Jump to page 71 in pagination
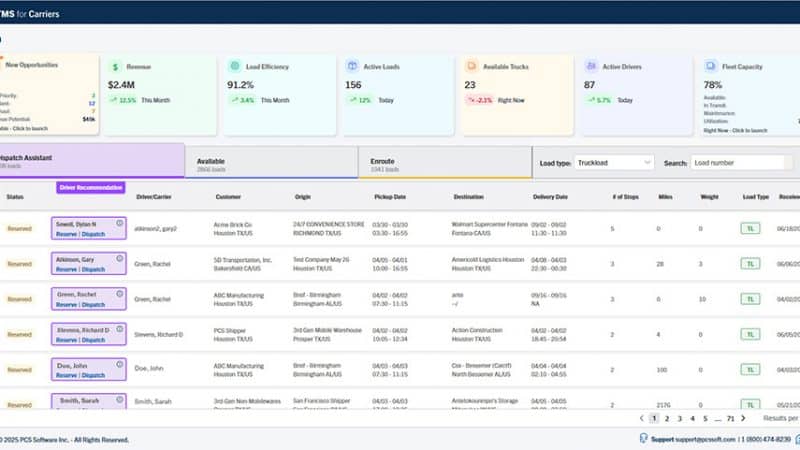The height and width of the screenshot is (450, 800). (x=730, y=418)
